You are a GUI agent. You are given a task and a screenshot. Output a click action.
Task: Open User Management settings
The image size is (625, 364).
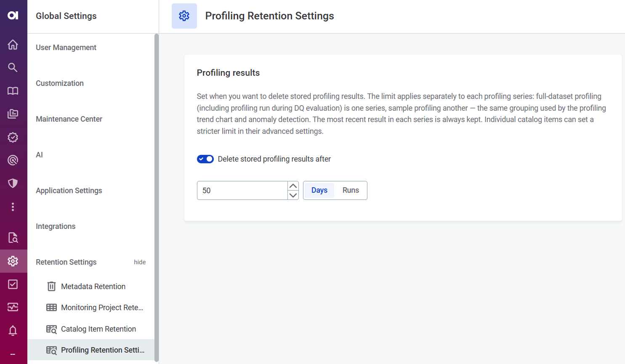(66, 48)
